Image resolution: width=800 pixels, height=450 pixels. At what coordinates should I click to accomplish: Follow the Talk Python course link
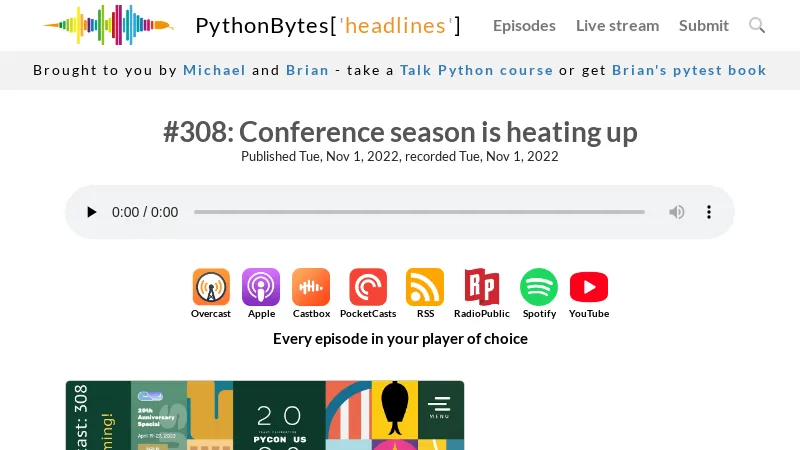point(476,70)
